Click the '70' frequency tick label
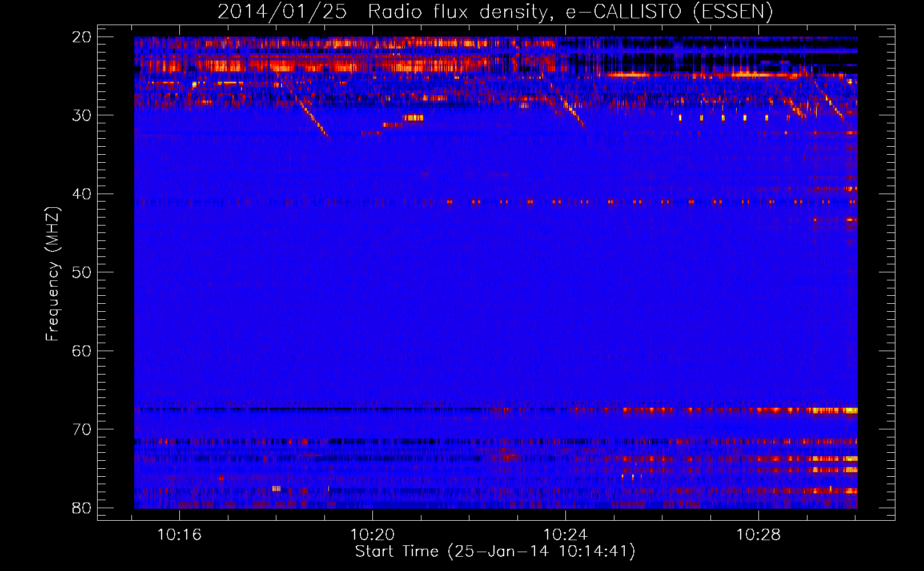 pos(82,429)
